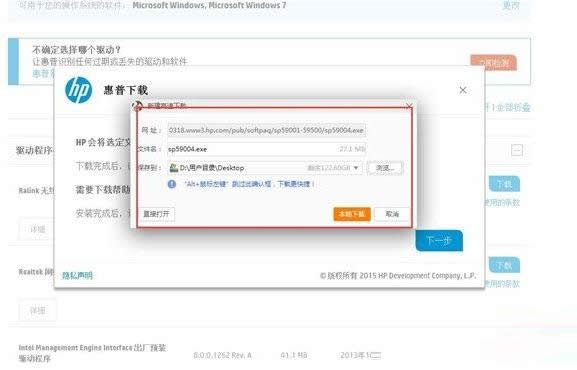577x370 pixels.
Task: Close the 新建高速下载 dialog
Action: pyautogui.click(x=409, y=106)
